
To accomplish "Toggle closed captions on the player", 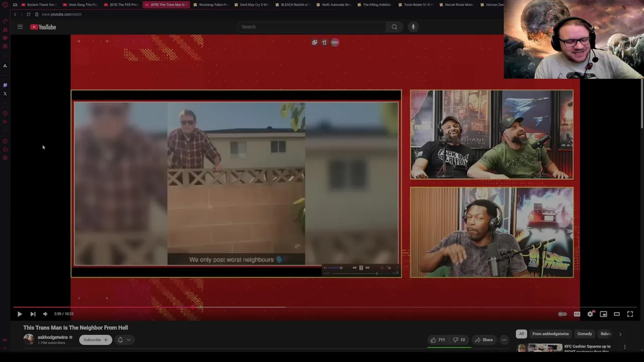I will pos(577,314).
